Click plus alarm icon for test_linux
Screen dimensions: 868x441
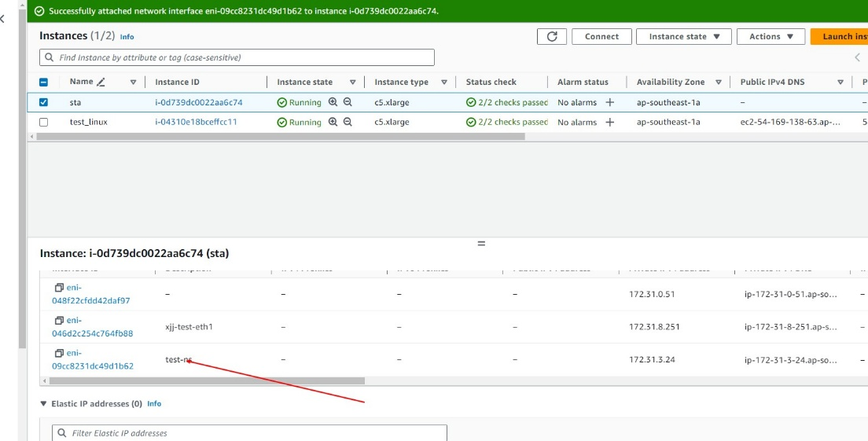point(609,122)
